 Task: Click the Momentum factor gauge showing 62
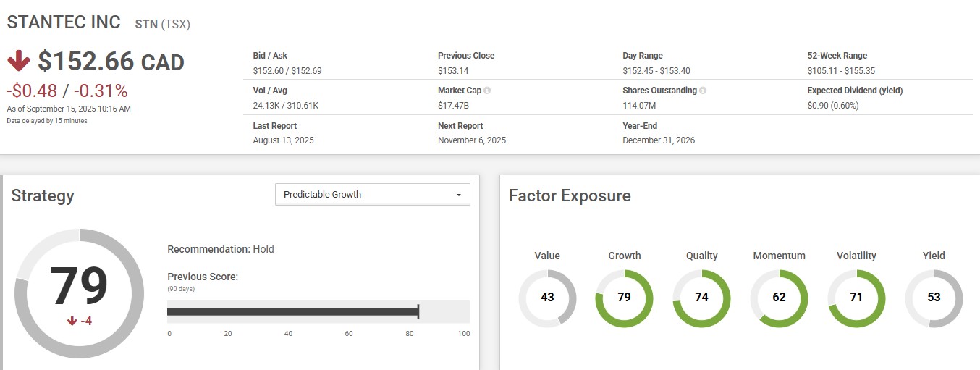[779, 298]
